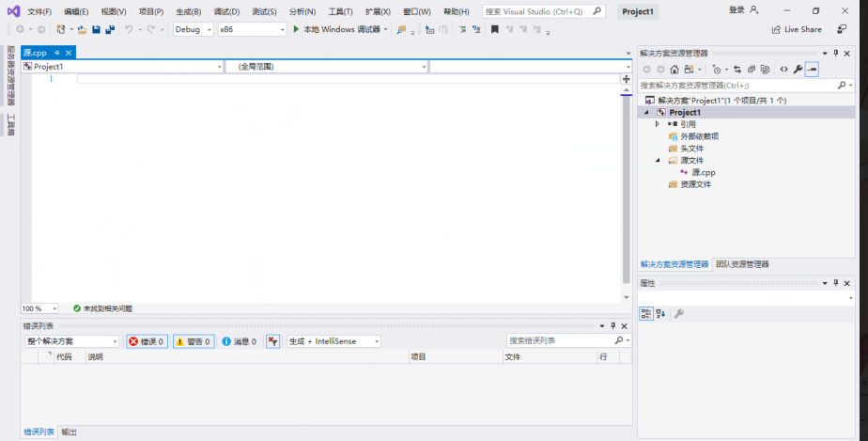The width and height of the screenshot is (868, 441).
Task: Click the Comment Out Selection icon
Action: coord(462,29)
